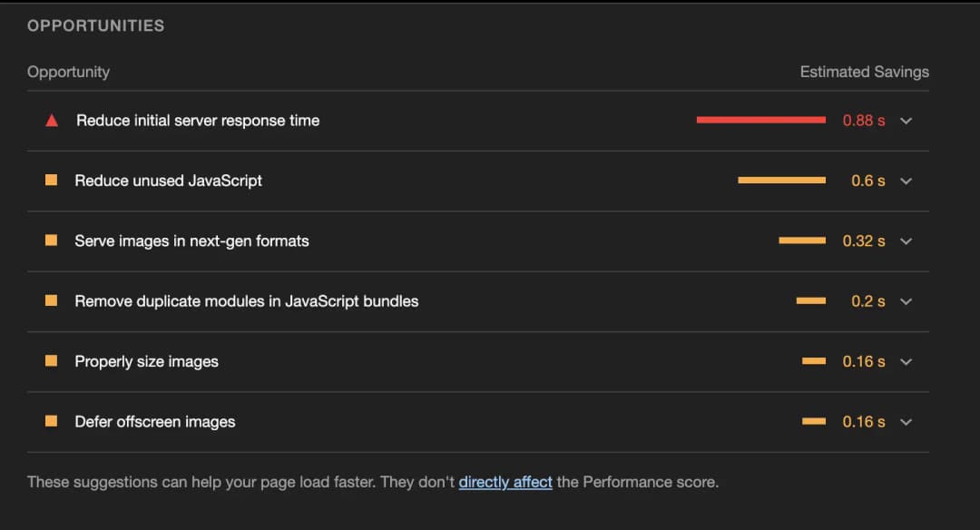This screenshot has width=980, height=530.
Task: Click the Estimated Savings column header
Action: 864,72
